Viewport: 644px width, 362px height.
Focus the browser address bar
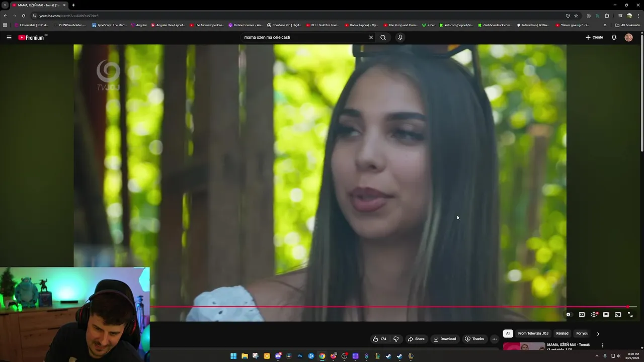pyautogui.click(x=297, y=16)
